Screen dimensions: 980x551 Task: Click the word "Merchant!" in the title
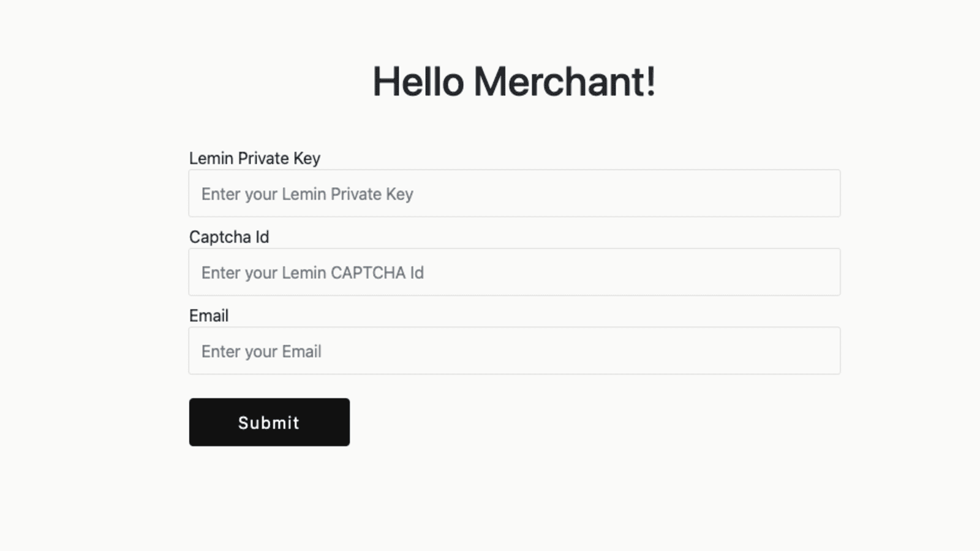564,82
